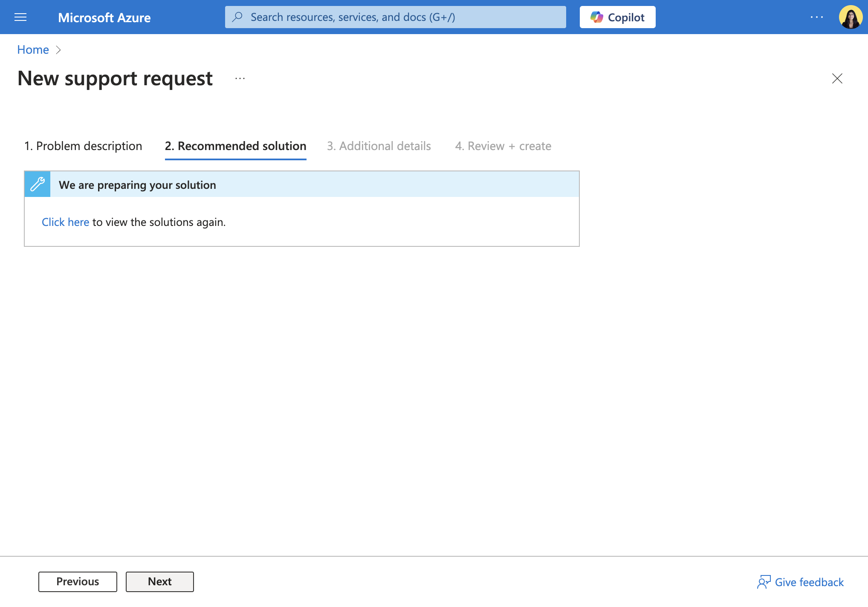Open the top bar more options ellipsis
868x607 pixels.
pyautogui.click(x=817, y=17)
